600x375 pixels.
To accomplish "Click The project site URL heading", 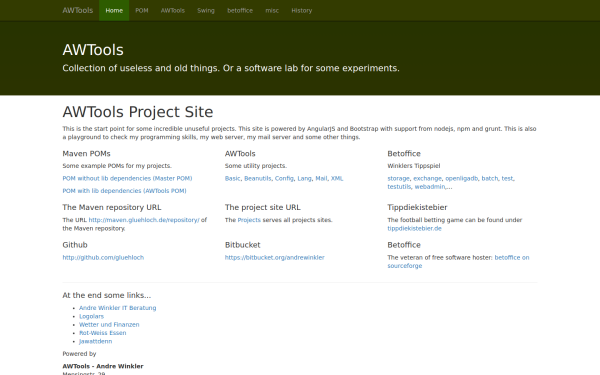I will coord(262,207).
